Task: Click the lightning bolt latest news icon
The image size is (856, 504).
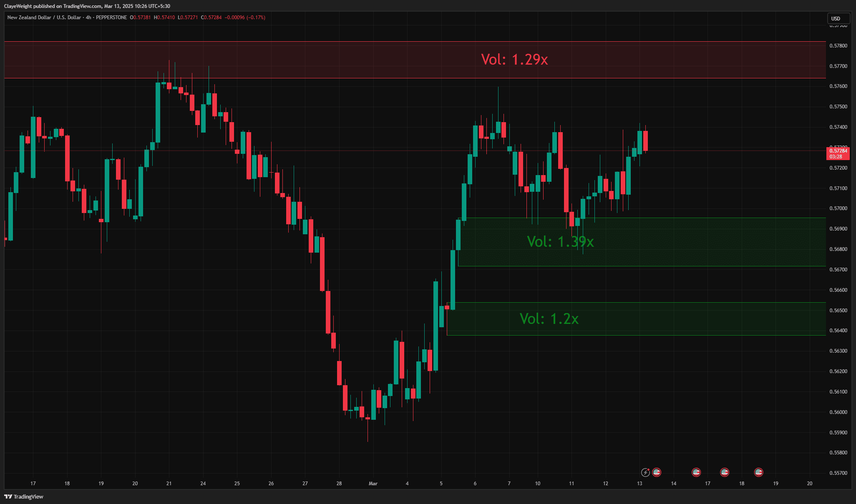Action: coord(645,472)
